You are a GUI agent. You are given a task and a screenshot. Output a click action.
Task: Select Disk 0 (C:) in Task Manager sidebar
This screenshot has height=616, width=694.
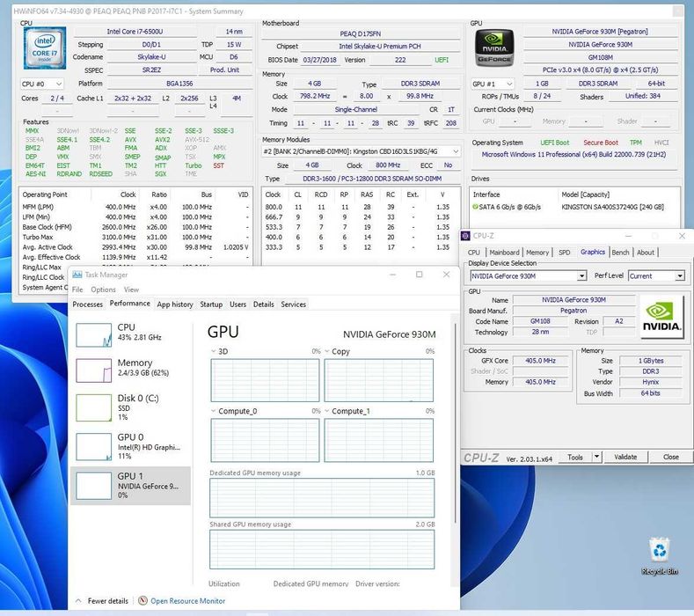click(x=130, y=407)
